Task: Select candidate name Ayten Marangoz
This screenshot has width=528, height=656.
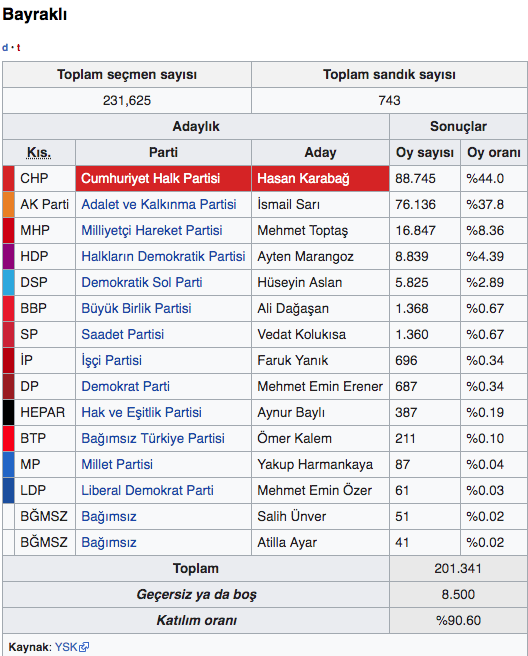Action: (305, 256)
